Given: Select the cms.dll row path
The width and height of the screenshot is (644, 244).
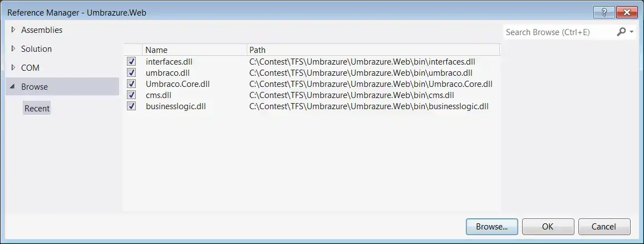Looking at the screenshot, I should (x=352, y=95).
